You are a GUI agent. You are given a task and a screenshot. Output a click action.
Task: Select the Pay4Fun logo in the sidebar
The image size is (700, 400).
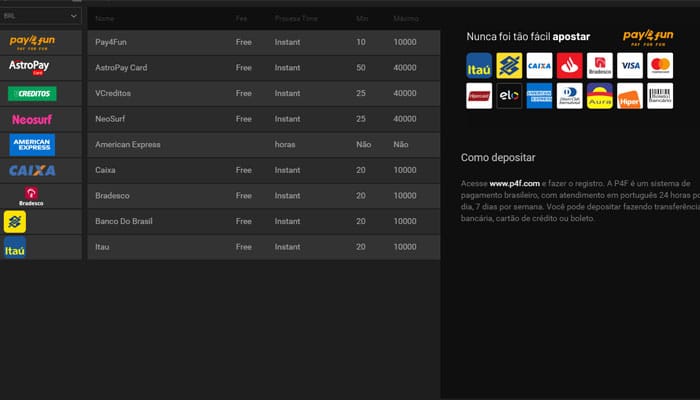tap(32, 42)
